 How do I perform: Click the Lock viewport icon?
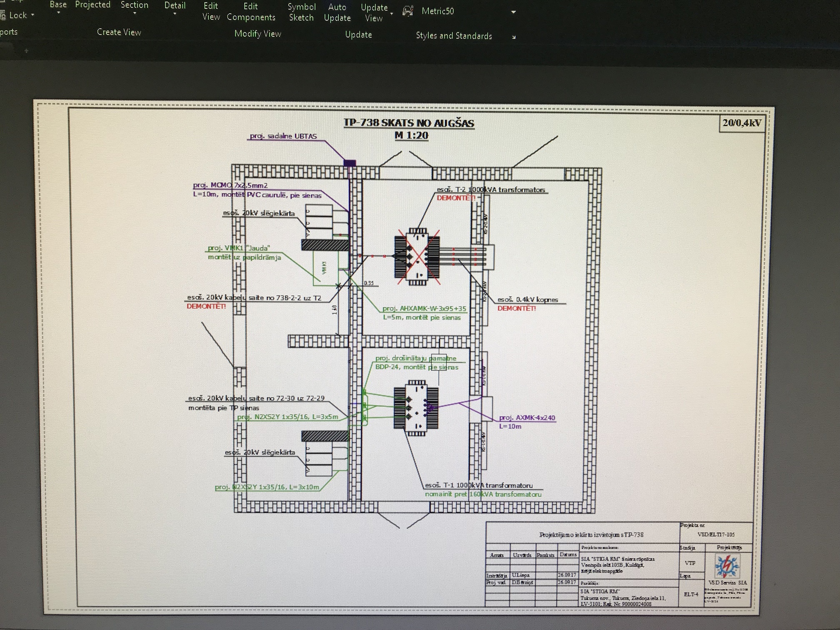click(x=2, y=16)
